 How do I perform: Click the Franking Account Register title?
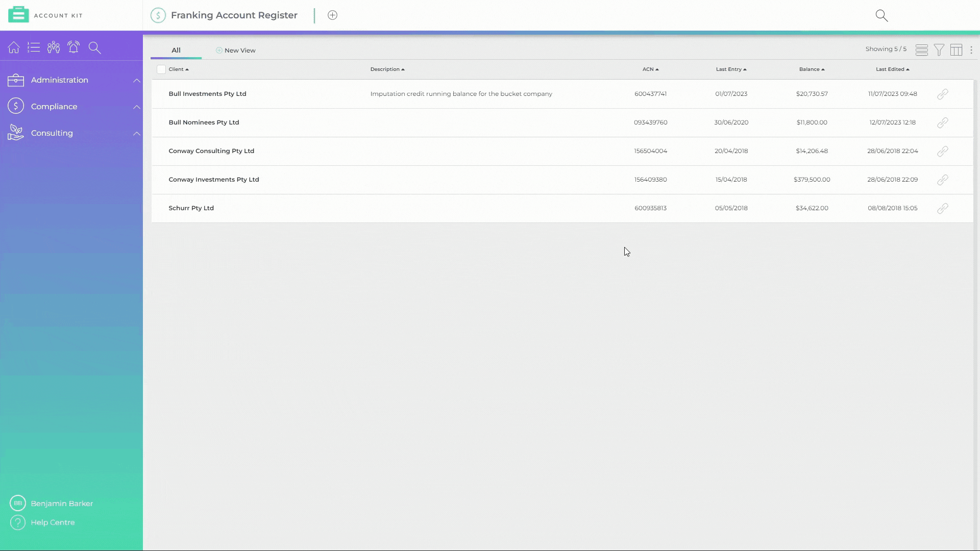tap(234, 15)
